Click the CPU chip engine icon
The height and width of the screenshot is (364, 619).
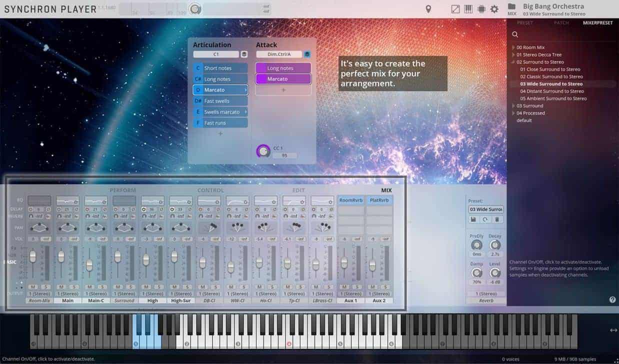pos(481,9)
